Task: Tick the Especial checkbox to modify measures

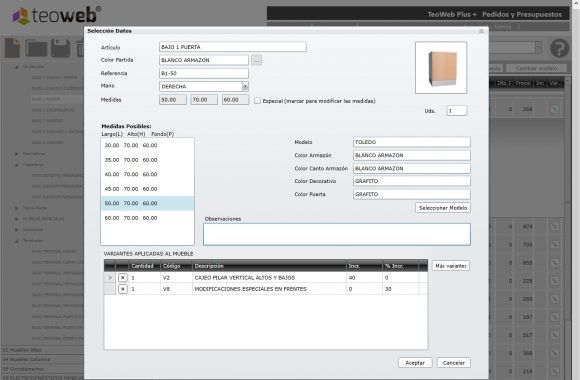Action: [x=257, y=101]
